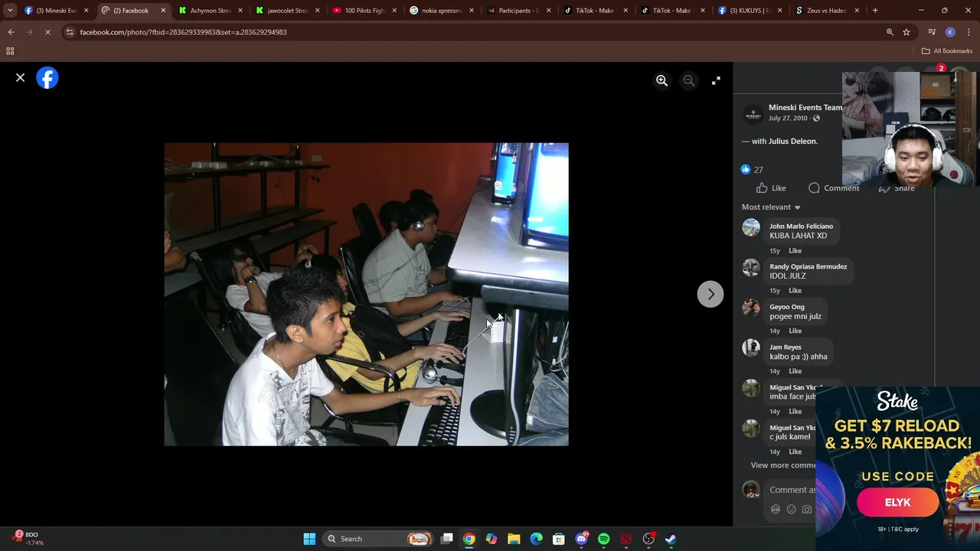Open Jam Reyes's profile
980x551 pixels.
pyautogui.click(x=785, y=347)
